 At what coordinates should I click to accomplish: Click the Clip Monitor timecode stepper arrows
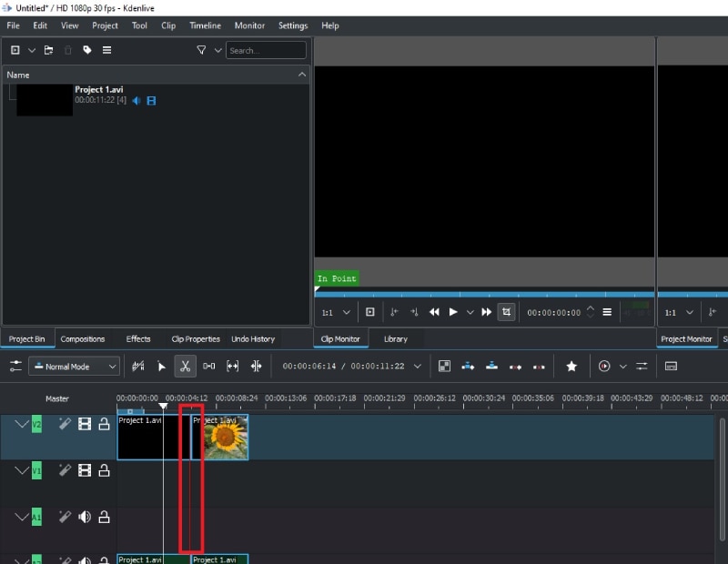click(590, 311)
